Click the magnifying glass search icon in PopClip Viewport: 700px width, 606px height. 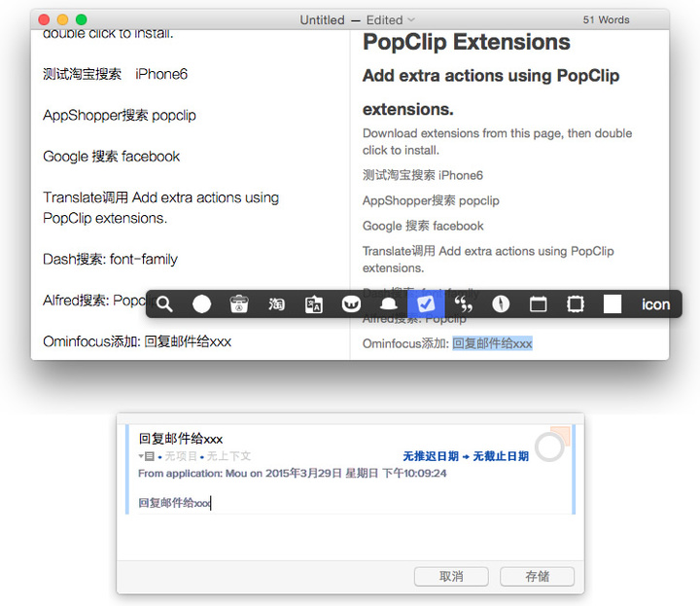(164, 304)
